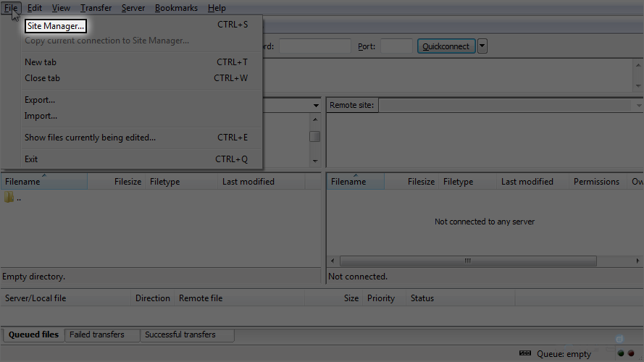The height and width of the screenshot is (362, 644).
Task: Click remote horizontal scrollbar left arrow
Action: (333, 261)
